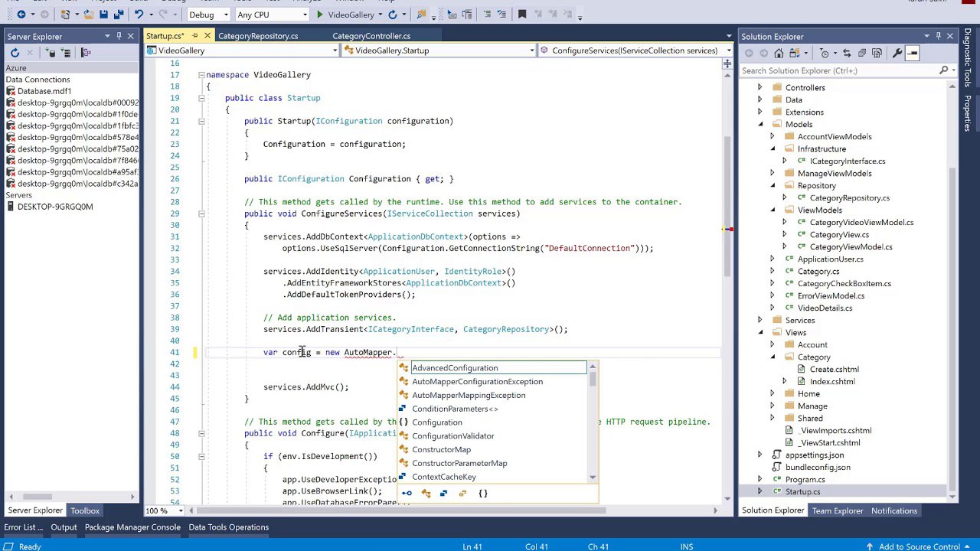Screen dimensions: 980x551
Task: Click the IntelliSense list scrollbar thumb
Action: pos(593,380)
